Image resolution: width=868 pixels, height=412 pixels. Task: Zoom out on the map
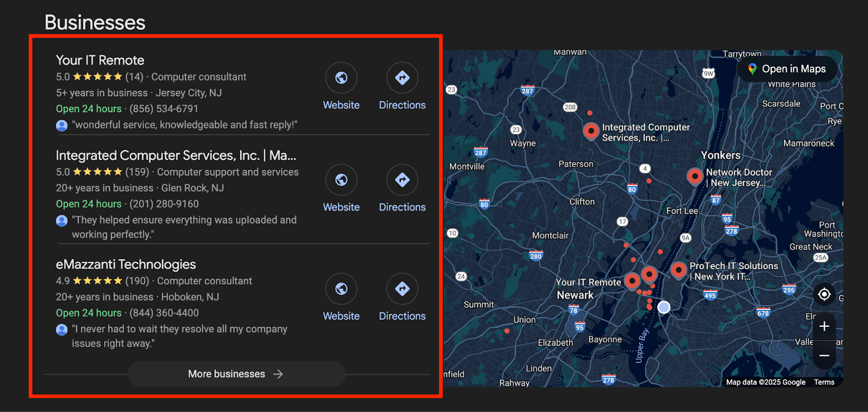[824, 356]
